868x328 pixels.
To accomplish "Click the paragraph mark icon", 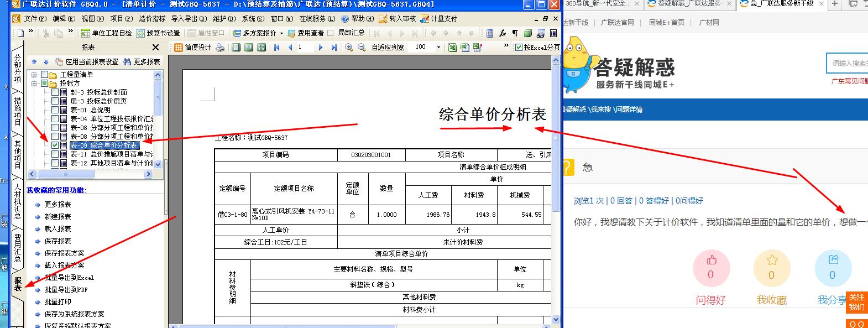I will (x=515, y=33).
